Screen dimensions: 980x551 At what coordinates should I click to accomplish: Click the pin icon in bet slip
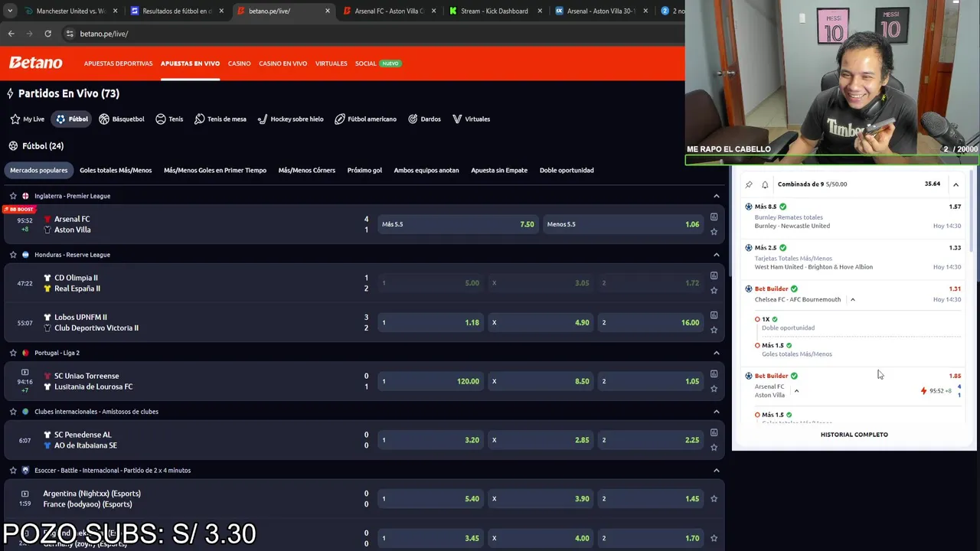749,184
